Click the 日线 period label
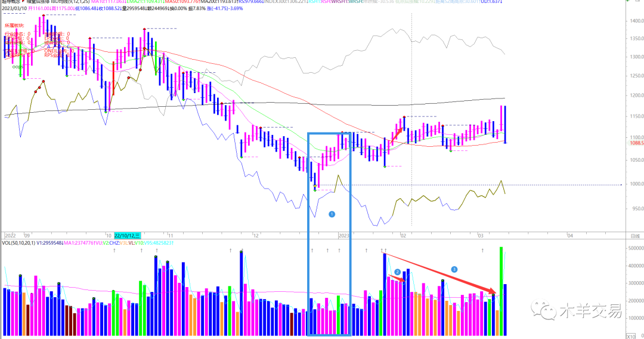644x339 pixels. (x=635, y=236)
